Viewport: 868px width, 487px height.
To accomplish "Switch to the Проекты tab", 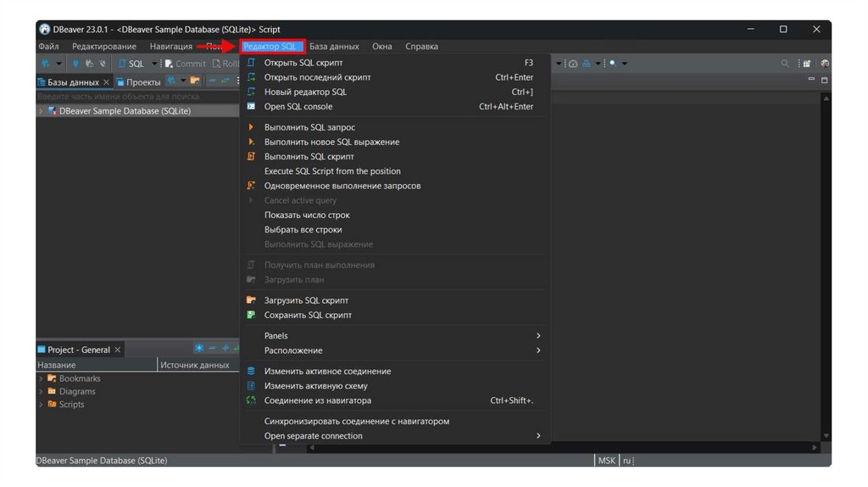I will tap(138, 82).
